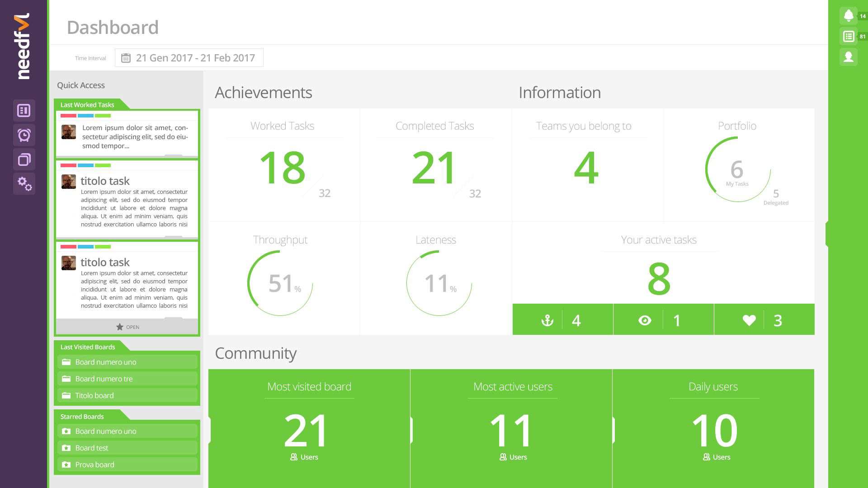Click the anchor icon in active tasks
Image resolution: width=868 pixels, height=488 pixels.
click(x=547, y=320)
